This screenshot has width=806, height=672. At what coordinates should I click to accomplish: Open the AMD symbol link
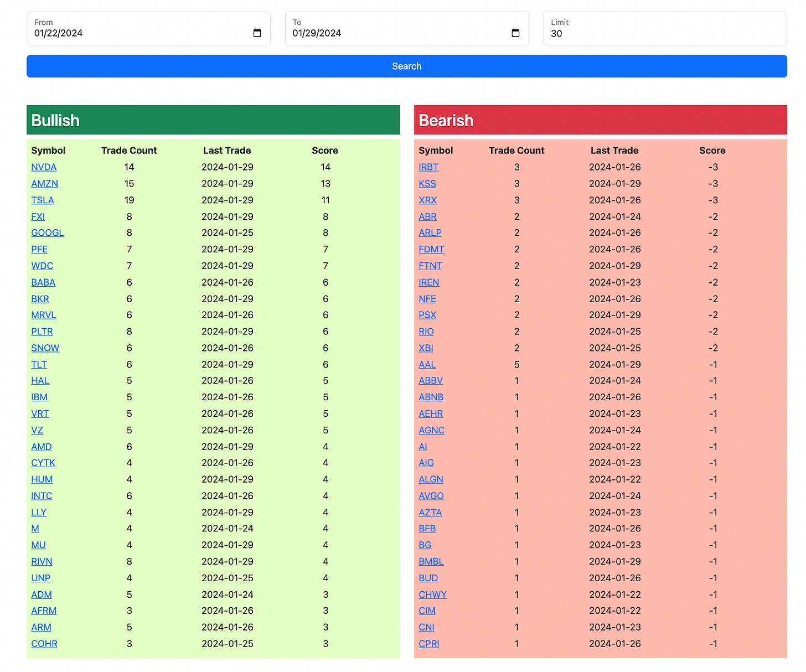click(42, 447)
